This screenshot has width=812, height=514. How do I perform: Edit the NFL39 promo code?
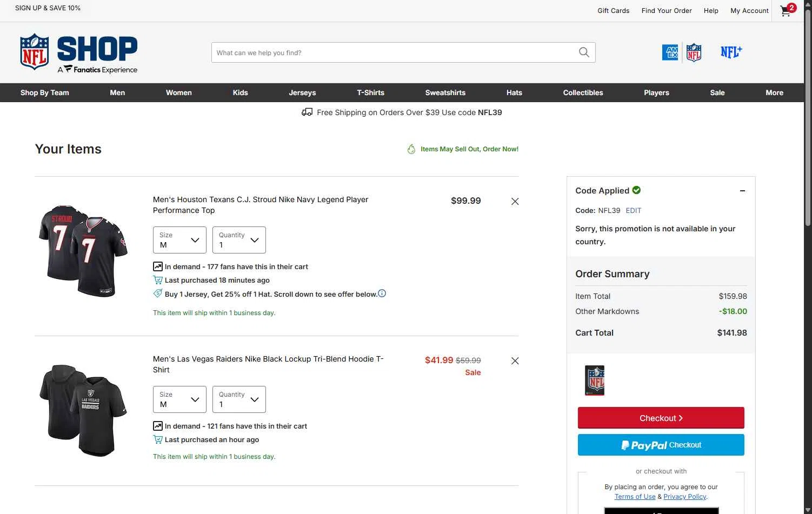click(x=634, y=210)
